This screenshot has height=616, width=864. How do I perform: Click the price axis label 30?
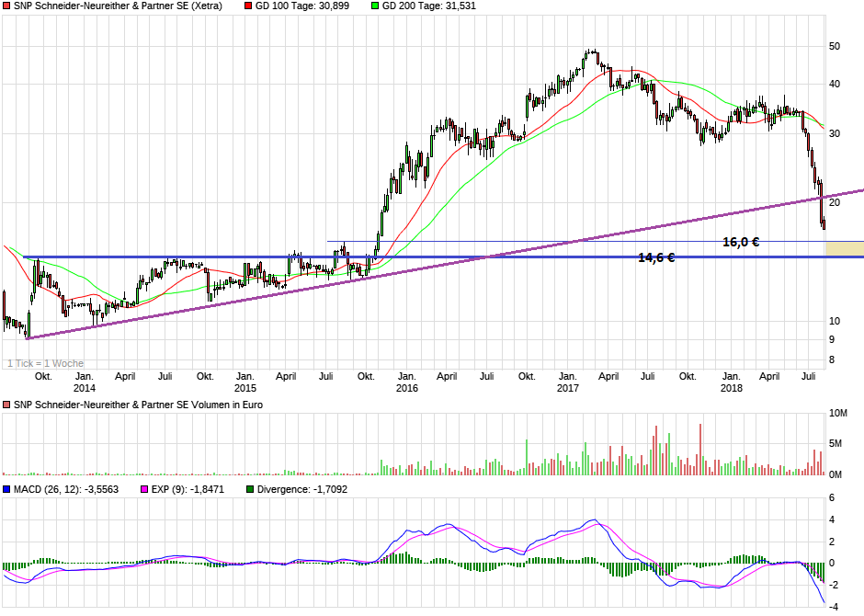click(835, 134)
